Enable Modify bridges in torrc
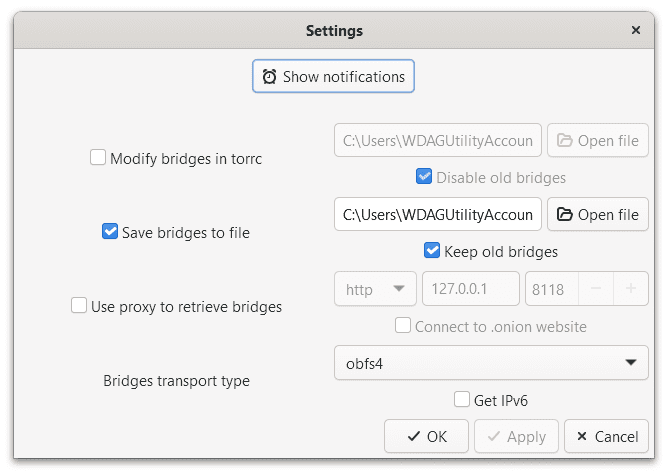 coord(98,157)
